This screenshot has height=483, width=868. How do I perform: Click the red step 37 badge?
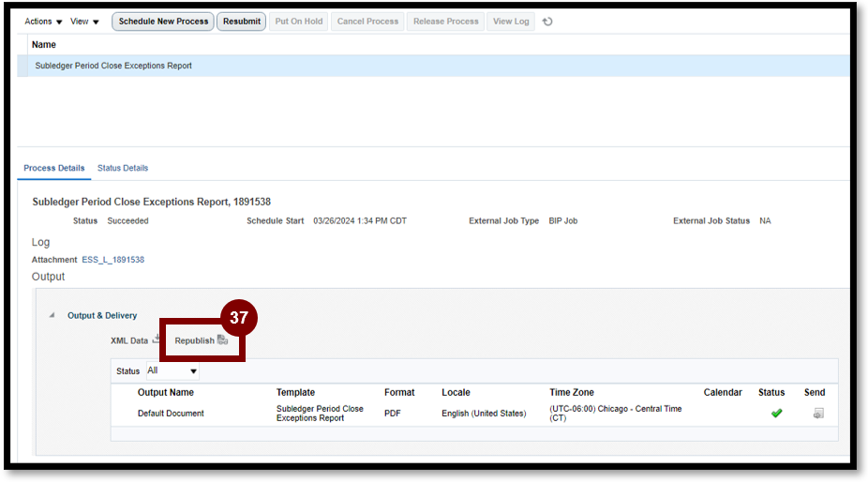239,318
